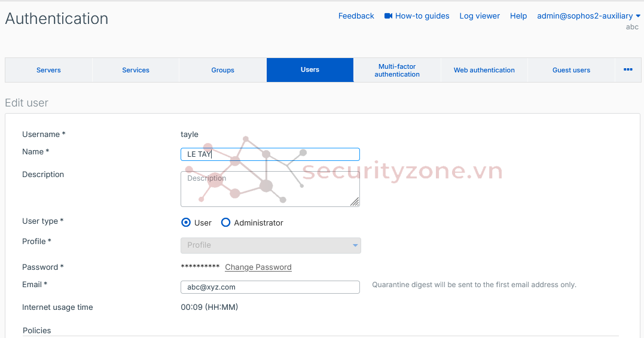This screenshot has height=338, width=644.
Task: Focus the Email input field
Action: (x=270, y=287)
